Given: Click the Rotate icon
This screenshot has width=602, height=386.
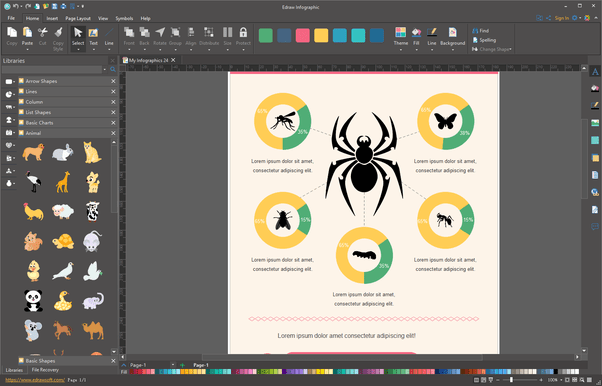Looking at the screenshot, I should 160,33.
